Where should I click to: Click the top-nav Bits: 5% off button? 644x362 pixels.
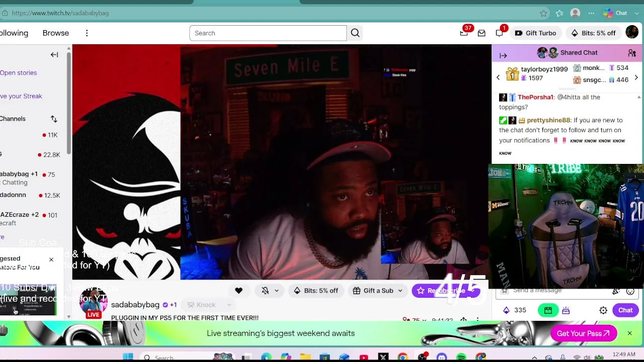(x=593, y=33)
